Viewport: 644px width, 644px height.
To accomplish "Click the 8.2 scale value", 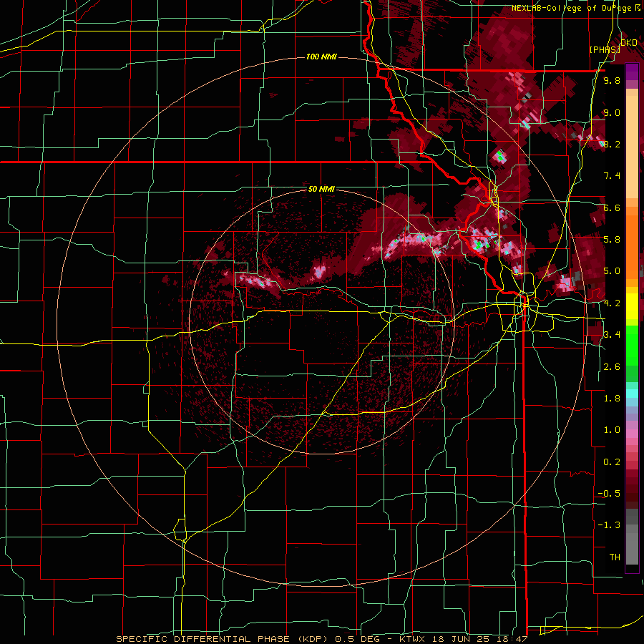I will click(x=612, y=144).
